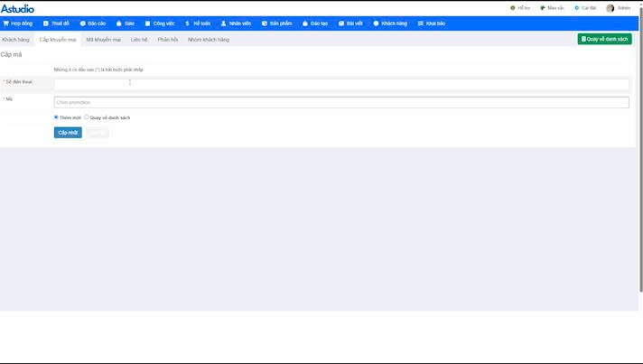Image resolution: width=643 pixels, height=364 pixels.
Task: Select the Thêm mới radio option
Action: point(56,117)
